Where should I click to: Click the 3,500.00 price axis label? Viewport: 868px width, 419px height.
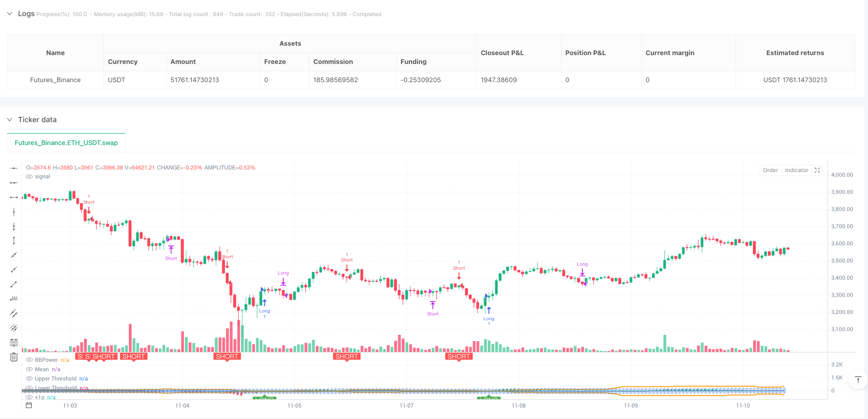coord(842,261)
